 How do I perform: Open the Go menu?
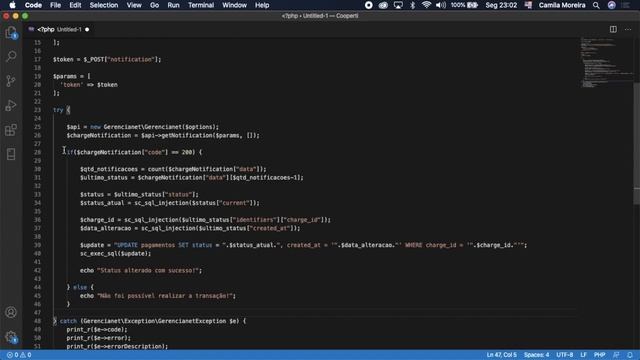pyautogui.click(x=154, y=5)
